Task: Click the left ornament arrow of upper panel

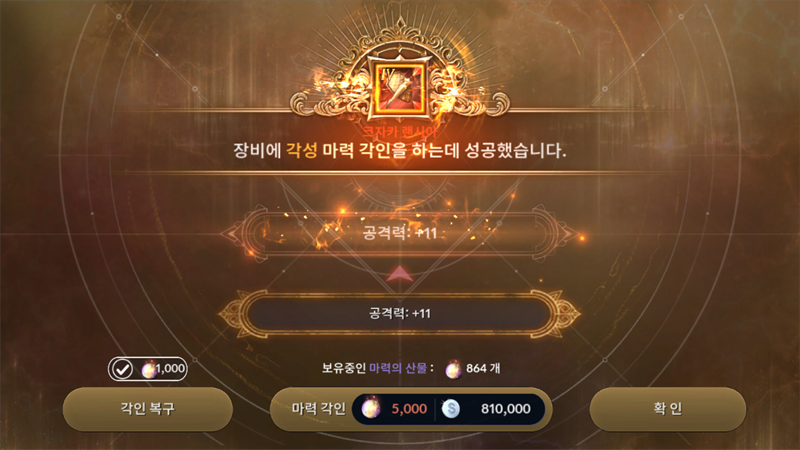Action: pos(231,234)
